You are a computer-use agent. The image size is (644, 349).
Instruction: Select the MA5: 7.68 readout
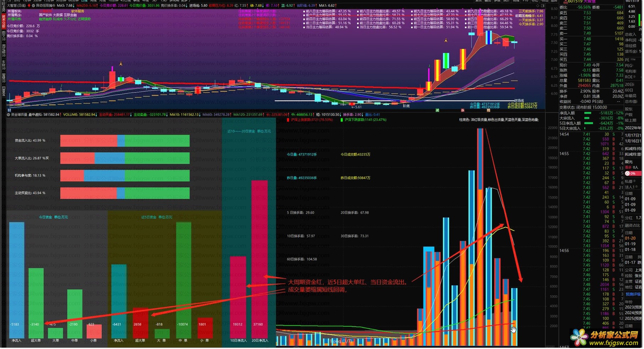[66, 6]
